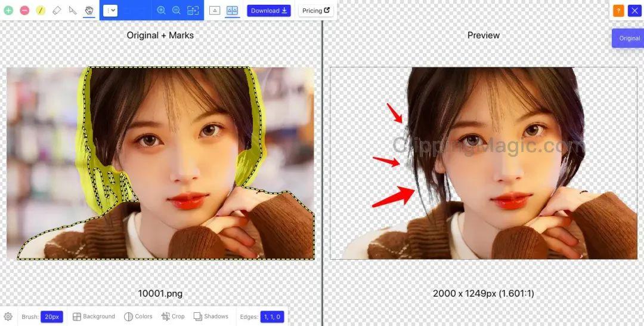Activate the Scalpel tool
The width and height of the screenshot is (644, 326).
73,11
